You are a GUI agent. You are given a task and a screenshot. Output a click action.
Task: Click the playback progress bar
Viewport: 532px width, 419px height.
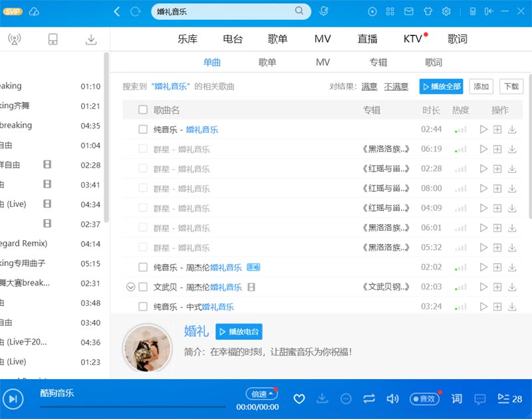[x=133, y=406]
